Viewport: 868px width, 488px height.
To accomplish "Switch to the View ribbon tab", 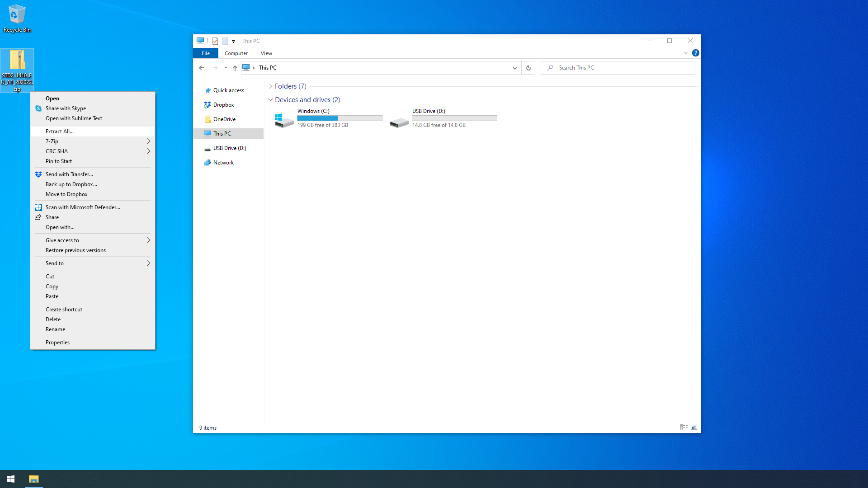I will (266, 53).
